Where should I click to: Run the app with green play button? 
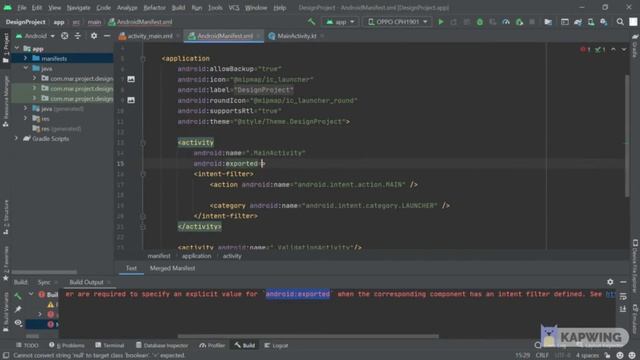[x=441, y=22]
